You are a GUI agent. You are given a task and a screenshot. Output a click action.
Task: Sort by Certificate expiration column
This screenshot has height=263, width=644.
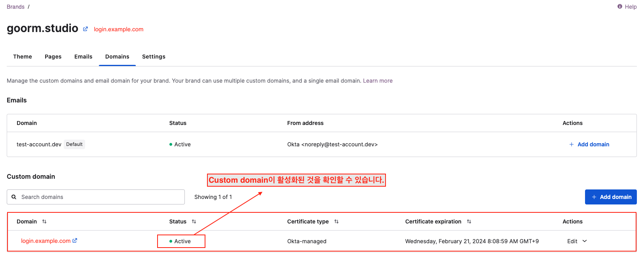tap(469, 221)
